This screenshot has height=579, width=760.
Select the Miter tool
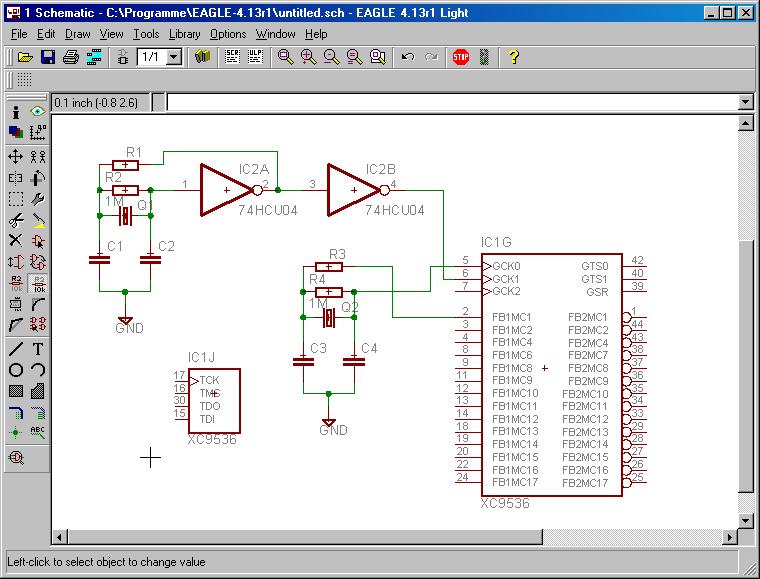(37, 304)
